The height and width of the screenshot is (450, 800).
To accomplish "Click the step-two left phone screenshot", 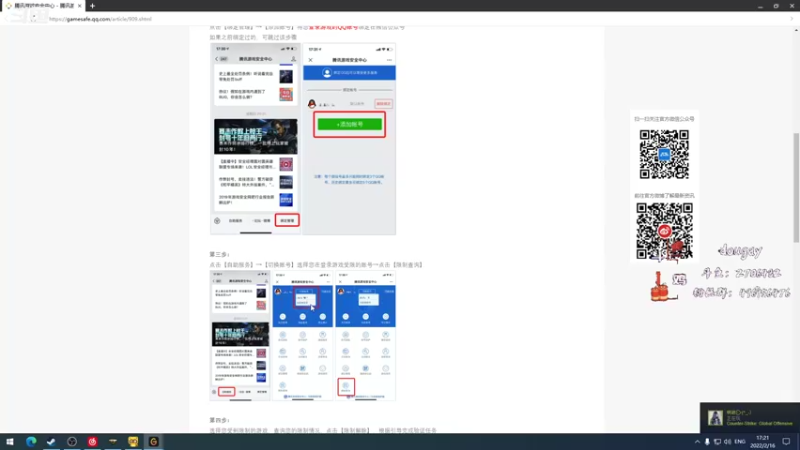I will pyautogui.click(x=256, y=139).
